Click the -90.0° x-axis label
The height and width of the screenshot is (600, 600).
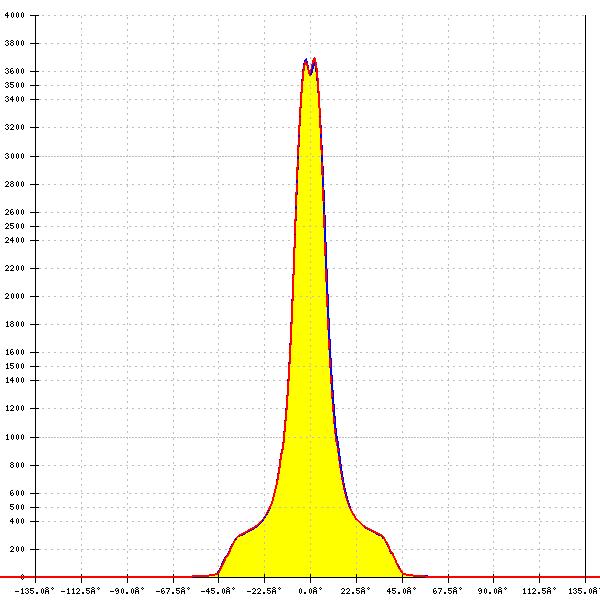pyautogui.click(x=127, y=591)
